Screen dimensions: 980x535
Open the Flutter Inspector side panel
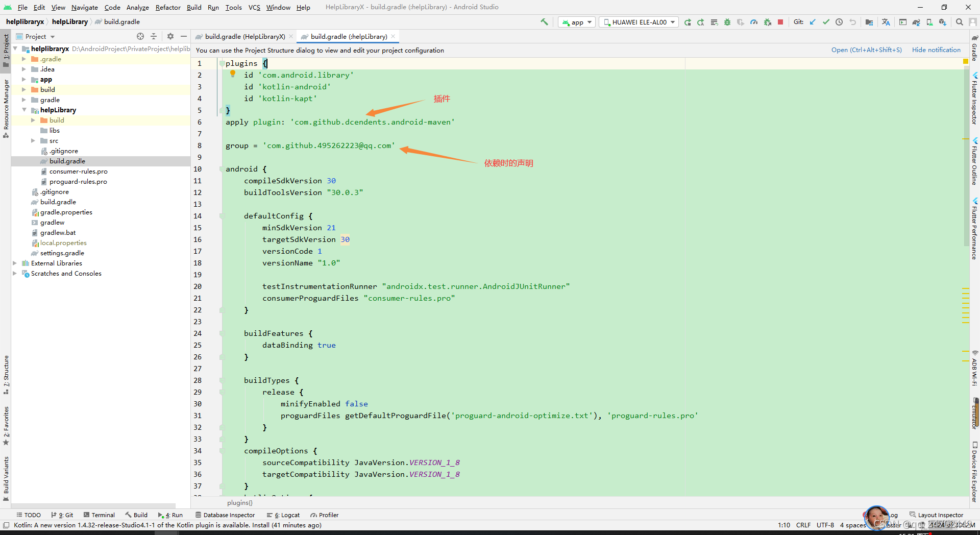(x=974, y=99)
